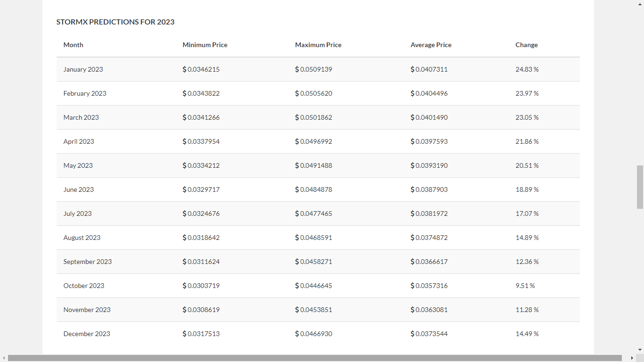Click the 21.86 % change value
The image size is (644, 362).
point(527,141)
